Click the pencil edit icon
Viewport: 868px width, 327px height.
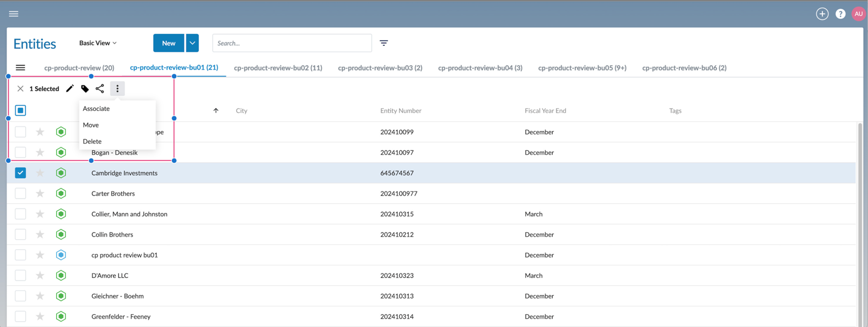[x=70, y=89]
